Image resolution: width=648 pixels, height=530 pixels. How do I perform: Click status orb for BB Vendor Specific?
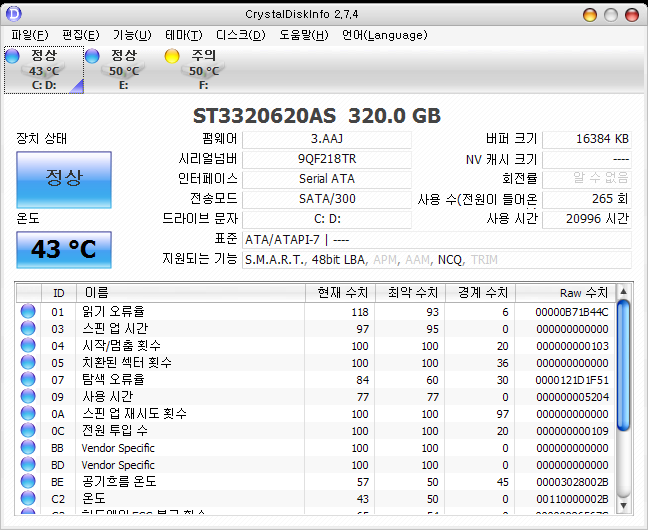[x=28, y=447]
